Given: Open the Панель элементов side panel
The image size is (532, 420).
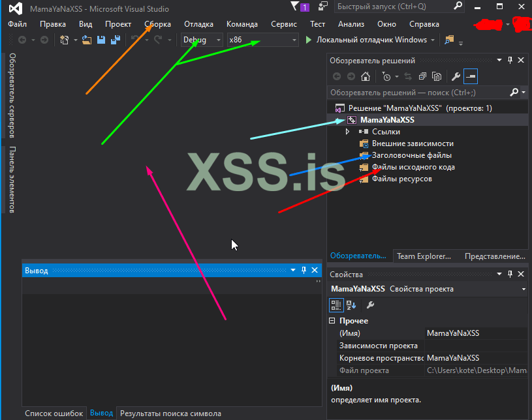Looking at the screenshot, I should tap(12, 179).
